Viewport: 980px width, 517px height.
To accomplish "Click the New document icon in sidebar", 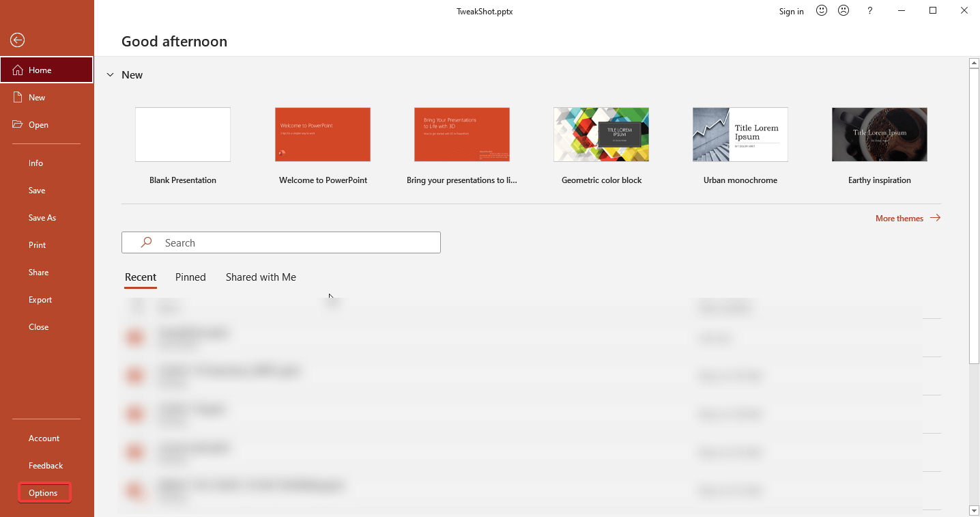I will point(18,97).
